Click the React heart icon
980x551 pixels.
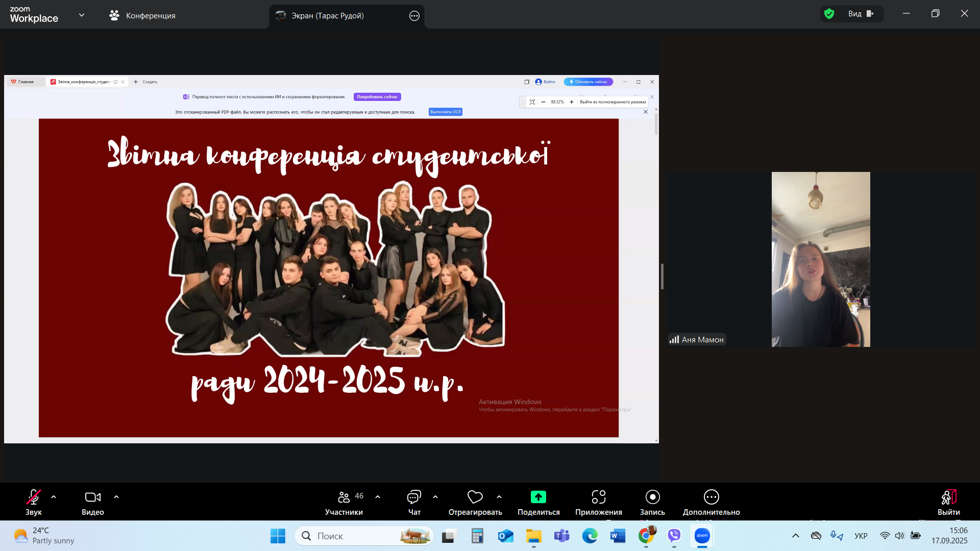(x=475, y=497)
